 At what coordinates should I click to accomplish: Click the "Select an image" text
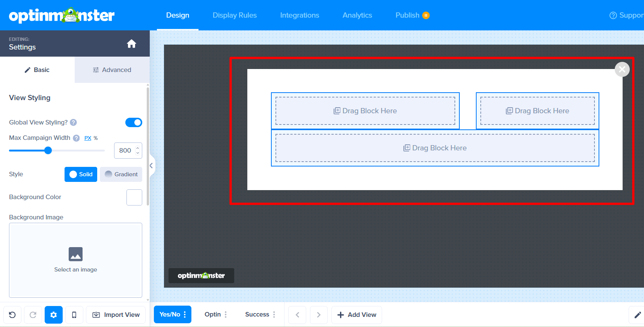[76, 270]
